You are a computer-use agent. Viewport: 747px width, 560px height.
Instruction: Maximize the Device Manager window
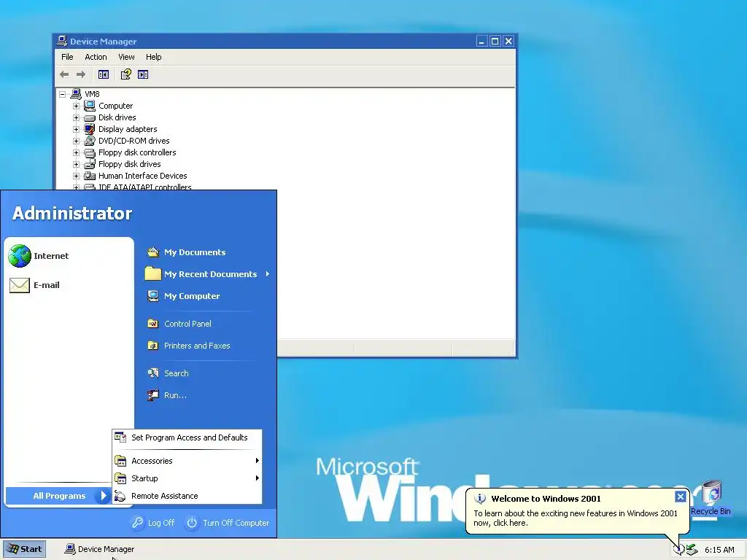(495, 42)
